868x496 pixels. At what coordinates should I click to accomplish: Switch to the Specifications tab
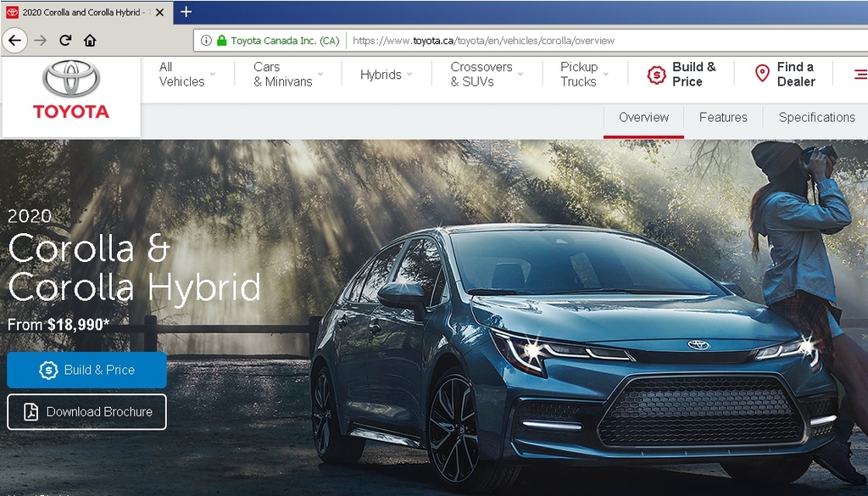click(x=816, y=117)
